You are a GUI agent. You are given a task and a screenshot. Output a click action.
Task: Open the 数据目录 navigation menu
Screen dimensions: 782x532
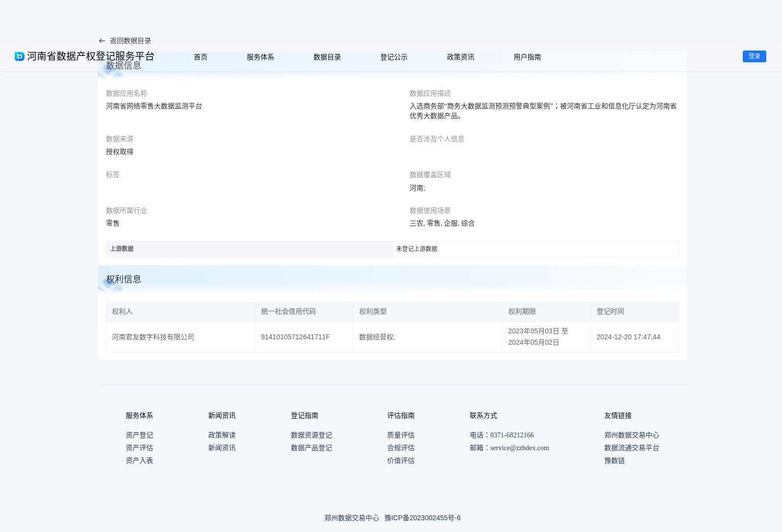(x=327, y=57)
